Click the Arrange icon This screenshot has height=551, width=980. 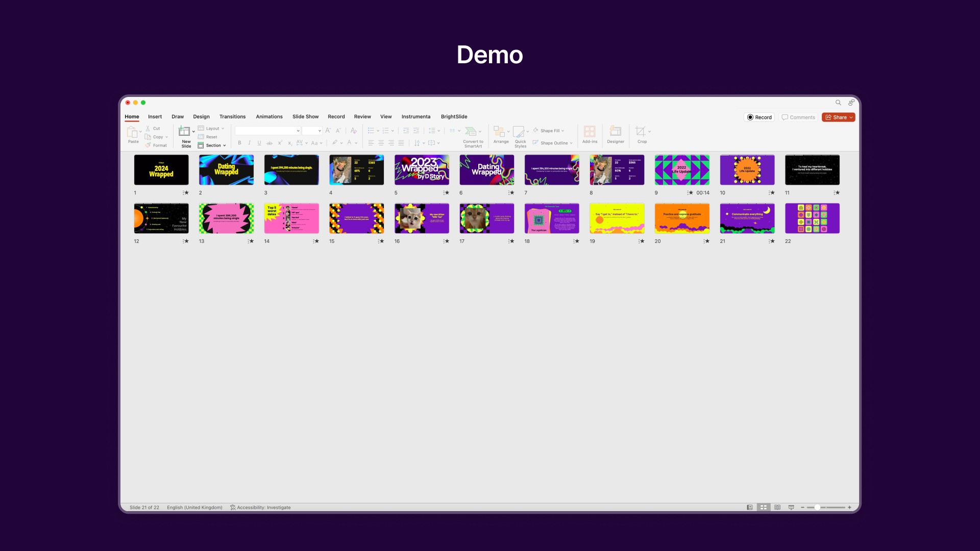pyautogui.click(x=500, y=132)
